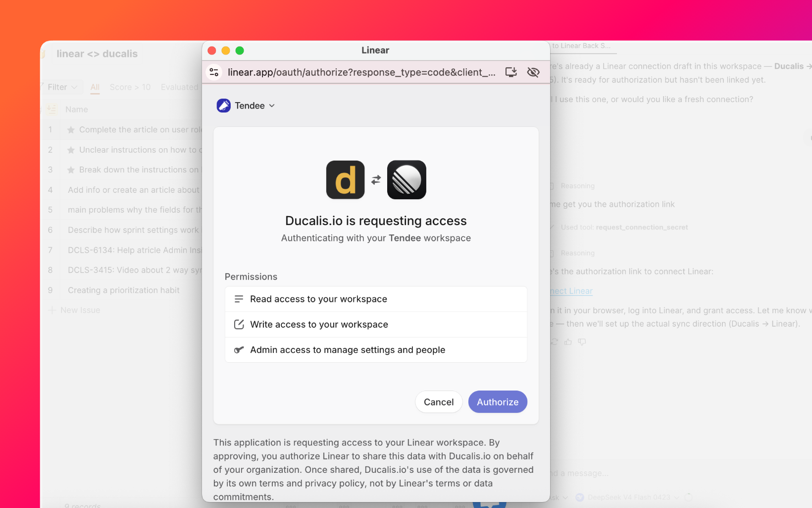Open 'Complete the article on user' issue
The image size is (812, 508).
pyautogui.click(x=141, y=130)
